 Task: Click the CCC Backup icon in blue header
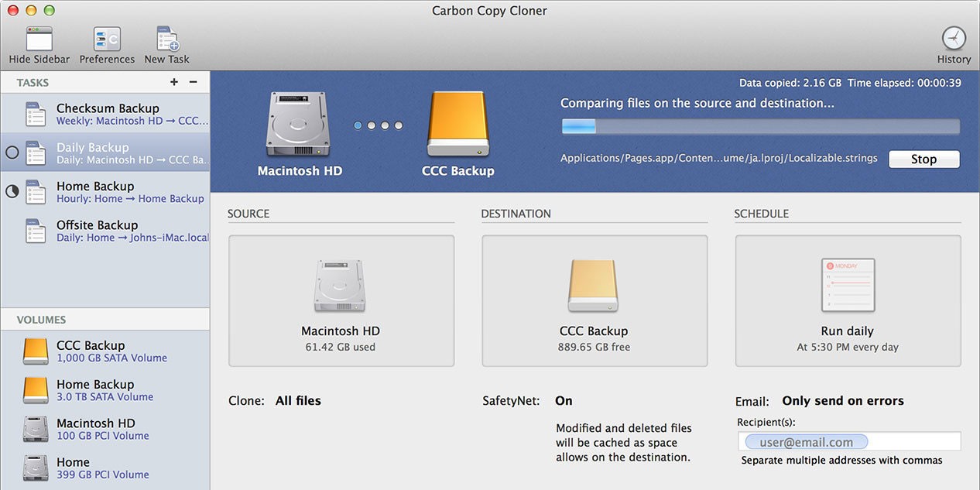click(457, 125)
